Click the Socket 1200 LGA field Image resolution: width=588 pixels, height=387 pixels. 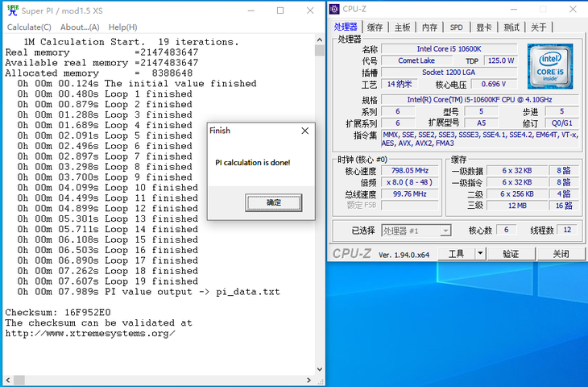pyautogui.click(x=449, y=73)
